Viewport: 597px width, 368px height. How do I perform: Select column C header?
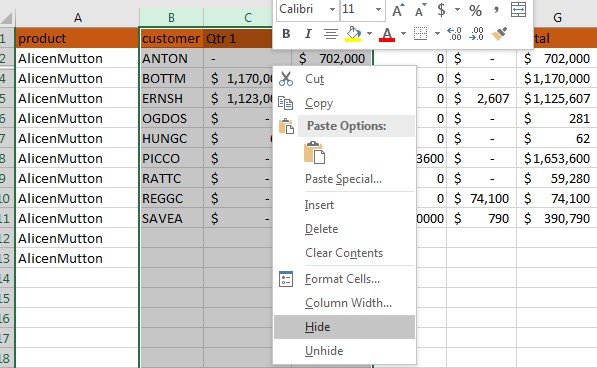(x=238, y=18)
